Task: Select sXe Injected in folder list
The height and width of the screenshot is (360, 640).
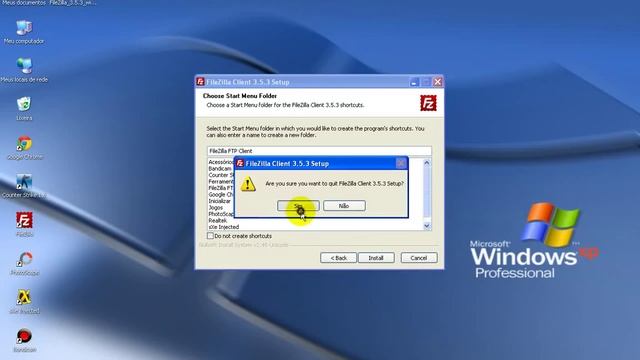Action: (x=224, y=227)
